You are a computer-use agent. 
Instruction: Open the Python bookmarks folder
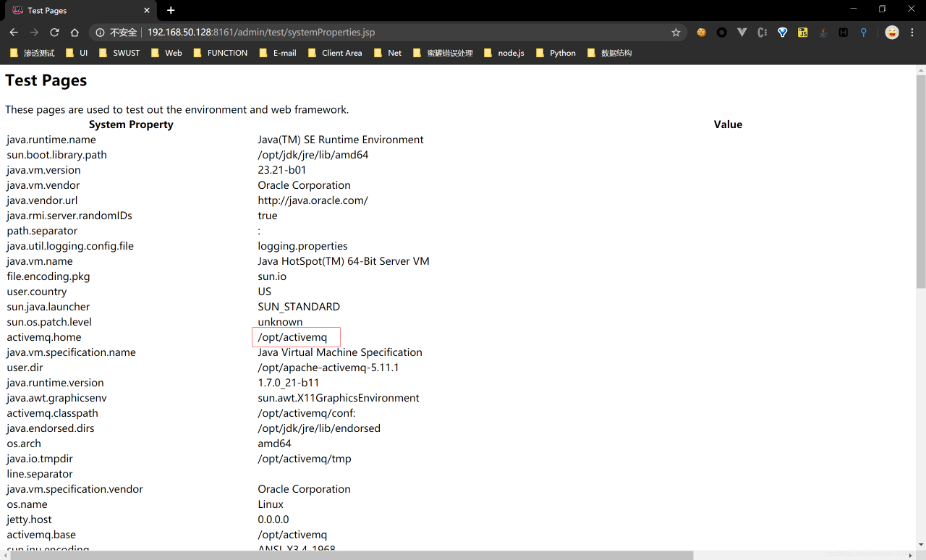(556, 53)
